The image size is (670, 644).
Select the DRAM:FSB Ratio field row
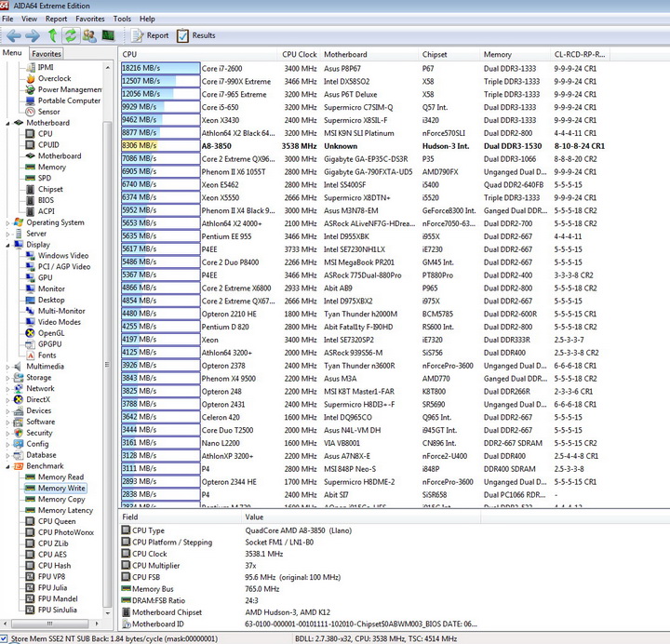click(x=299, y=600)
